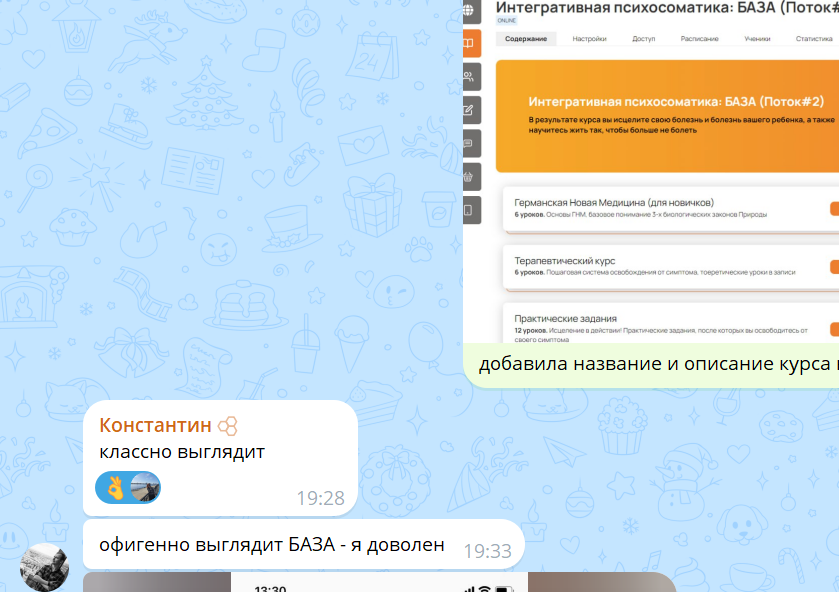
Task: Open the Ученики tab
Action: 757,39
